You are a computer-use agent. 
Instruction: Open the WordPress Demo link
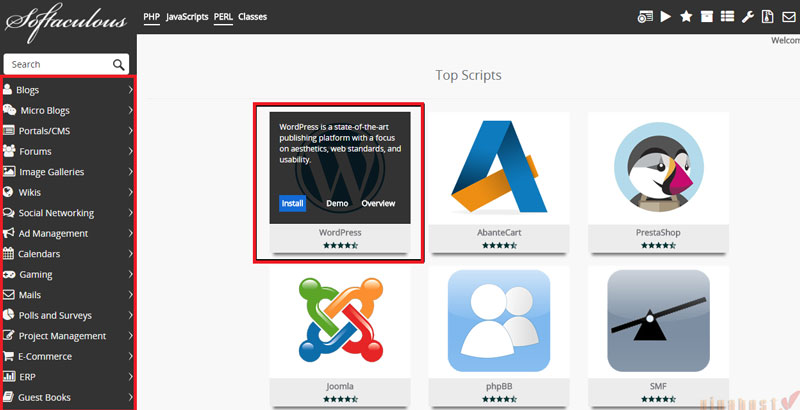337,203
